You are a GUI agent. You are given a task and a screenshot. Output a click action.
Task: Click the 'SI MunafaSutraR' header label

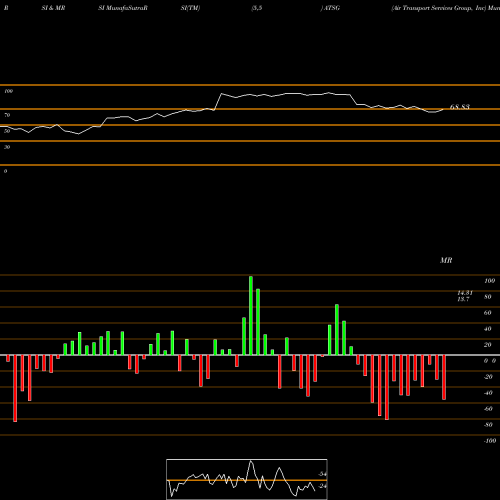123,8
